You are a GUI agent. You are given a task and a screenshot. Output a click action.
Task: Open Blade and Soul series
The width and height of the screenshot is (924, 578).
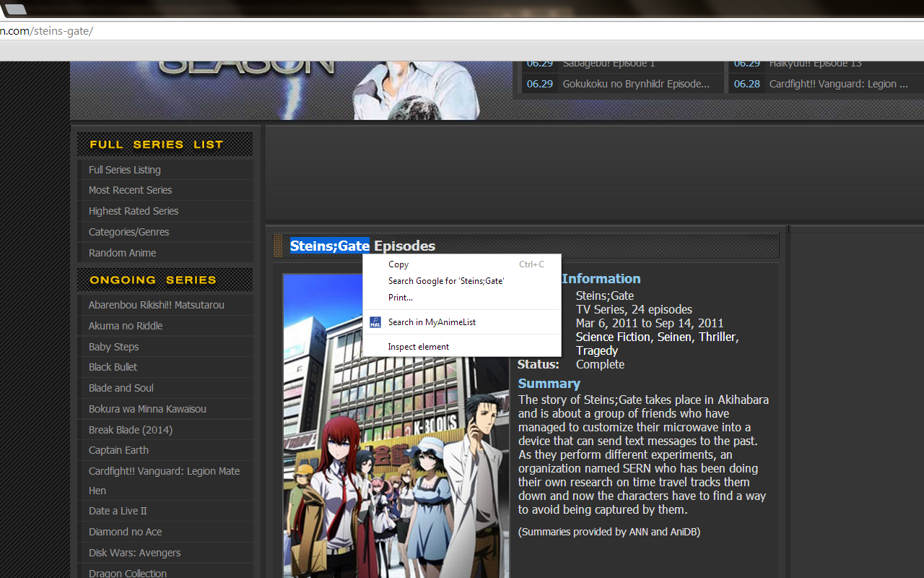click(x=121, y=388)
